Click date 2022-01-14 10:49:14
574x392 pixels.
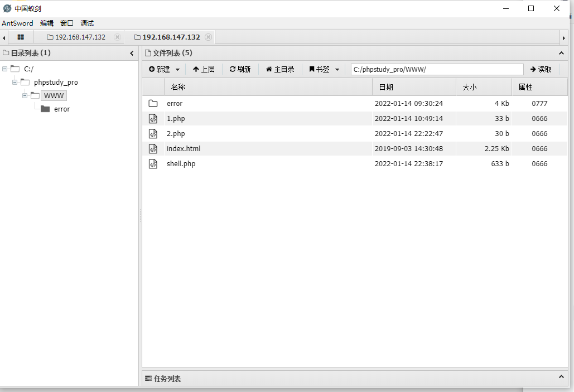408,119
